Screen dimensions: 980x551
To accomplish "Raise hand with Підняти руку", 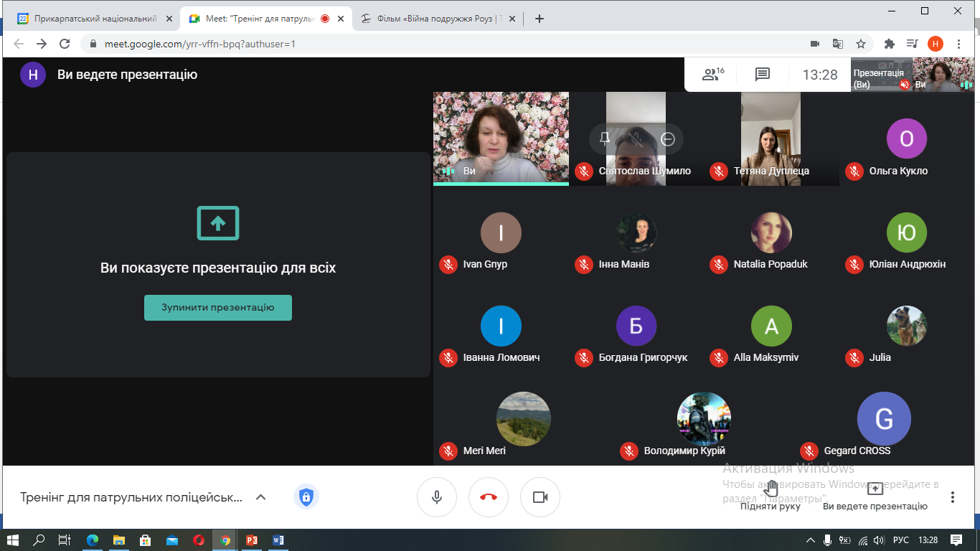I will tap(771, 496).
